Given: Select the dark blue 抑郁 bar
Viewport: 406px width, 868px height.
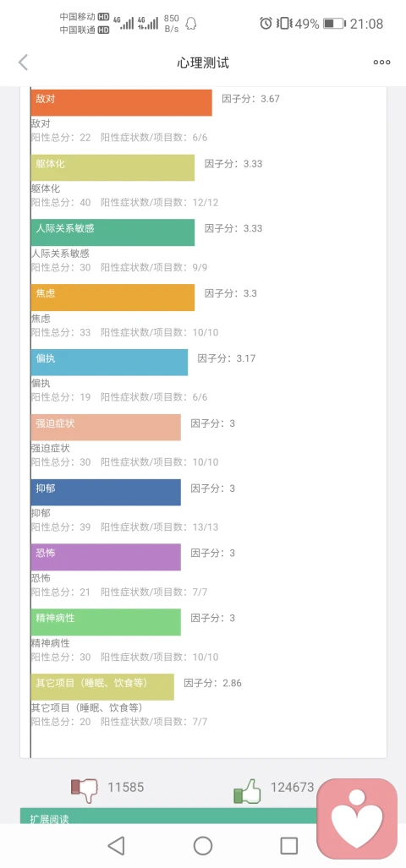Looking at the screenshot, I should pos(106,492).
